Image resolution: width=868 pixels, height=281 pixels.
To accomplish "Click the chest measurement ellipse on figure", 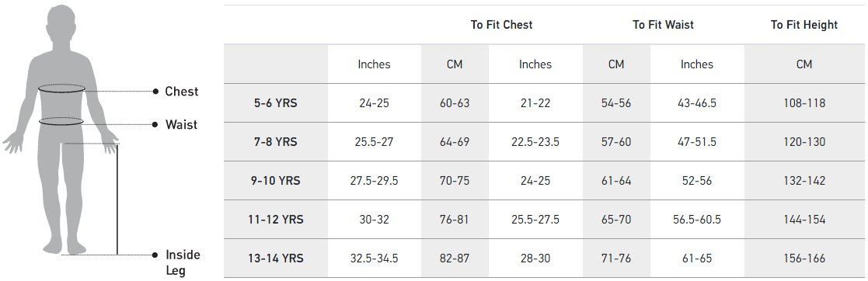I will point(61,88).
